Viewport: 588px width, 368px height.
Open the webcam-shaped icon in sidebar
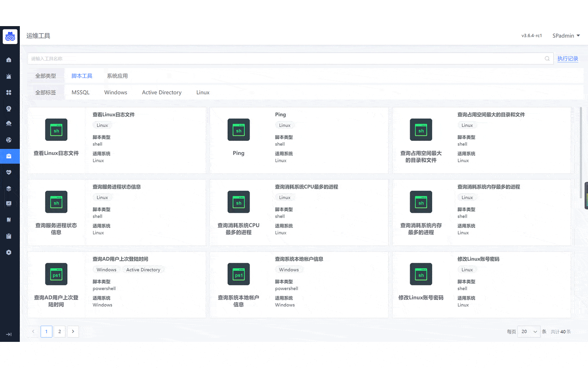click(x=9, y=109)
